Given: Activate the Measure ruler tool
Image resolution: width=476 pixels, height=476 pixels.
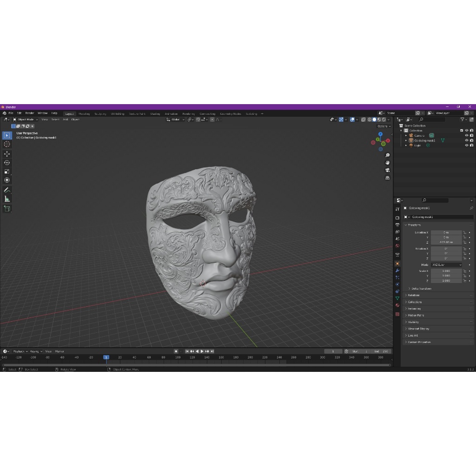Looking at the screenshot, I should [7, 199].
